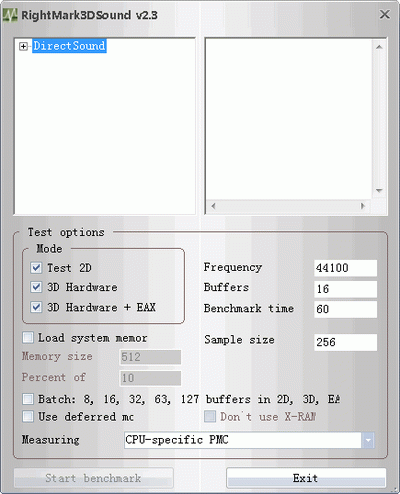
Task: Toggle the 3D Hardware checkbox
Action: tap(36, 287)
